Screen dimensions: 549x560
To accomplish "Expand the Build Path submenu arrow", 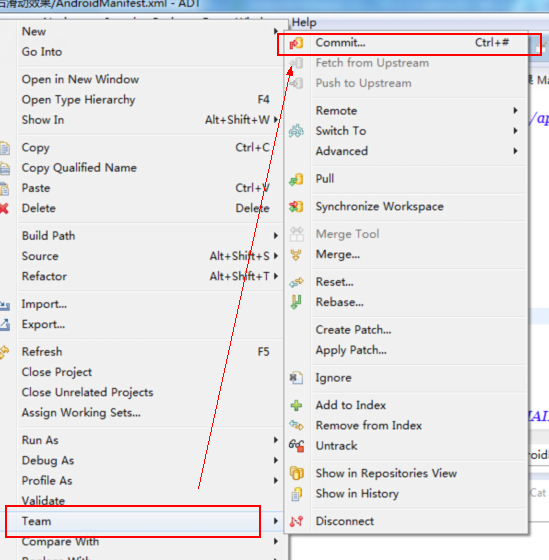I will click(x=276, y=236).
